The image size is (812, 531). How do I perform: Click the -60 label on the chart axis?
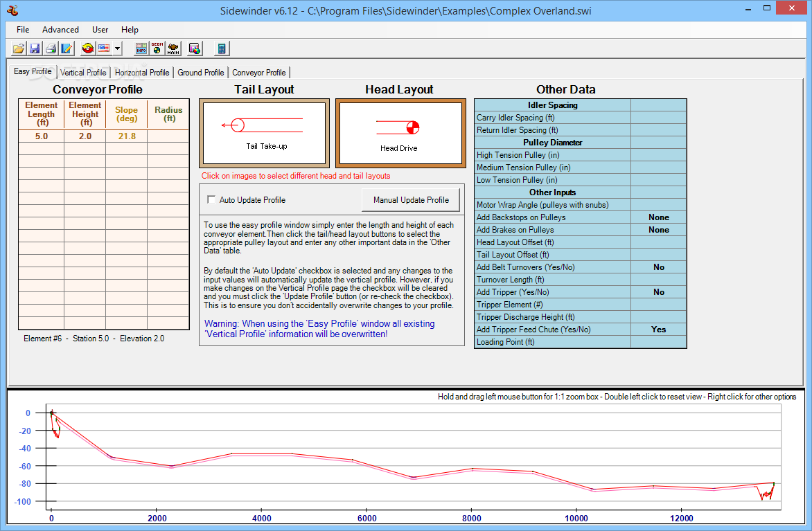click(24, 466)
